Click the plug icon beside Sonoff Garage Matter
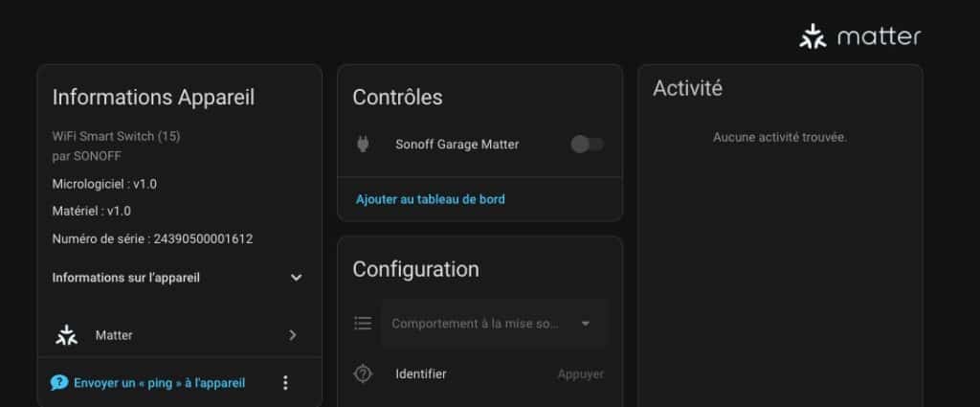 363,145
